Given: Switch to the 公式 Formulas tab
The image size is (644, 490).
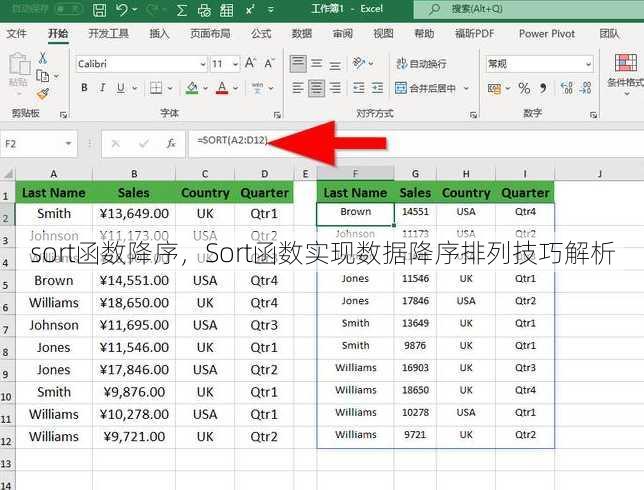Looking at the screenshot, I should (261, 34).
